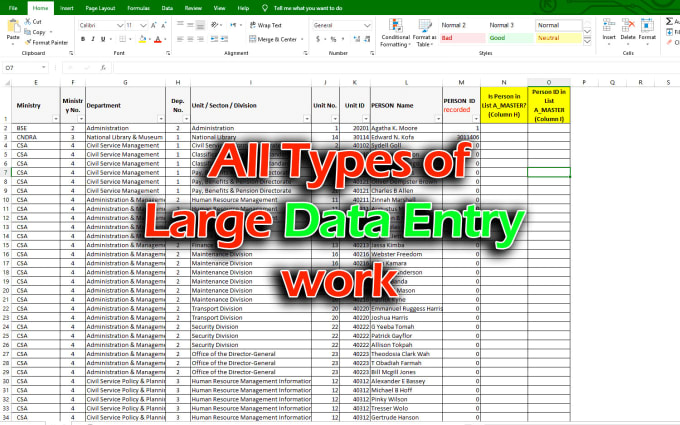Image resolution: width=680 pixels, height=425 pixels.
Task: Click the Tell me lightbulb icon
Action: (x=265, y=8)
